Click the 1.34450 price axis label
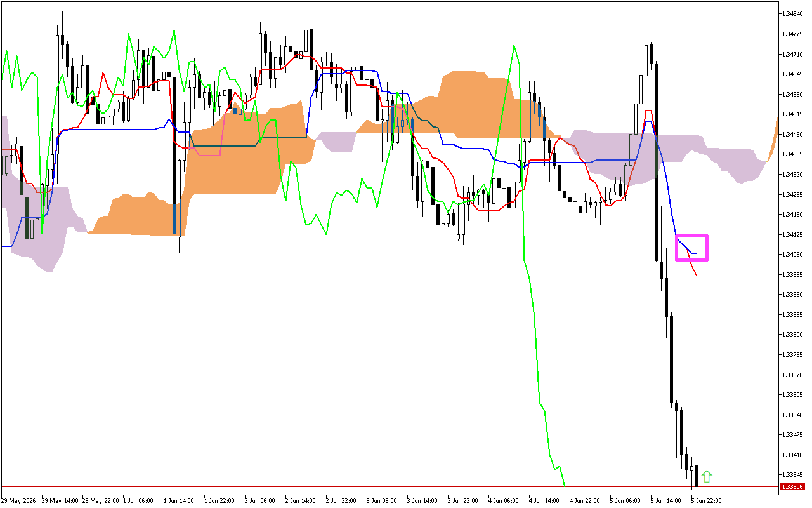This screenshot has height=508, width=812. [793, 135]
